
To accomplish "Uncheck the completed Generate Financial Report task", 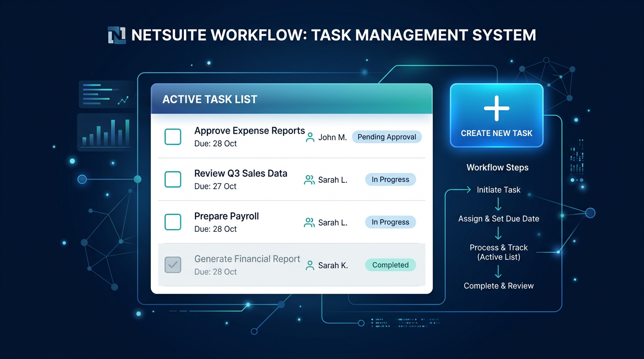I will [x=173, y=265].
